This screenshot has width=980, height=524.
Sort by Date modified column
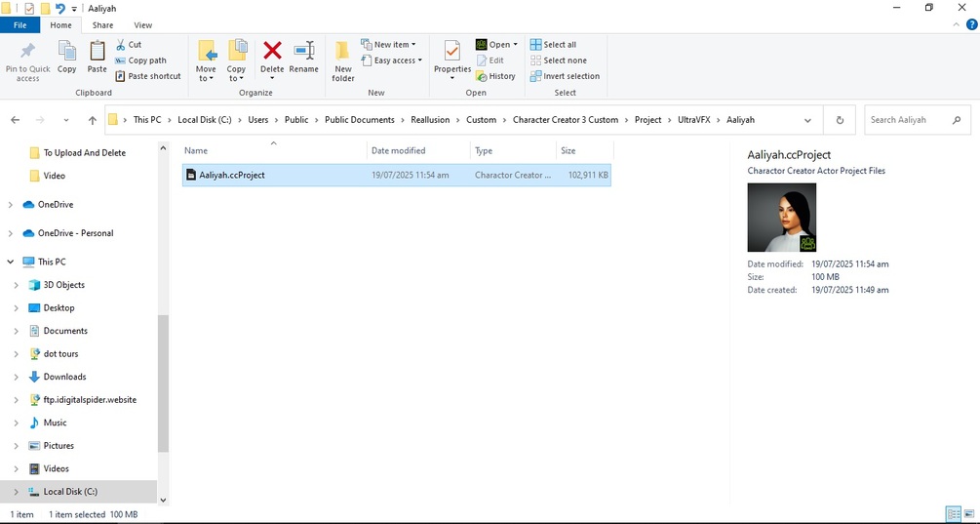418,150
